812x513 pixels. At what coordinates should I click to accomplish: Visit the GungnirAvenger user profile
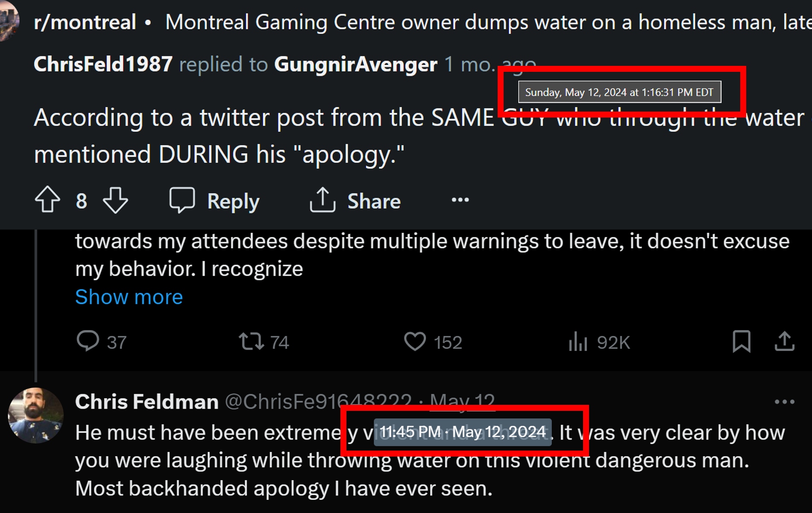tap(355, 65)
